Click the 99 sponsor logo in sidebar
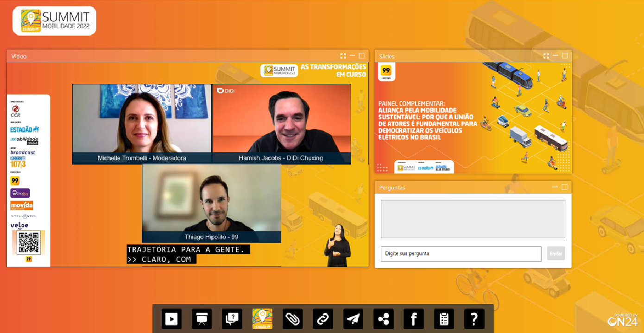 [15, 181]
